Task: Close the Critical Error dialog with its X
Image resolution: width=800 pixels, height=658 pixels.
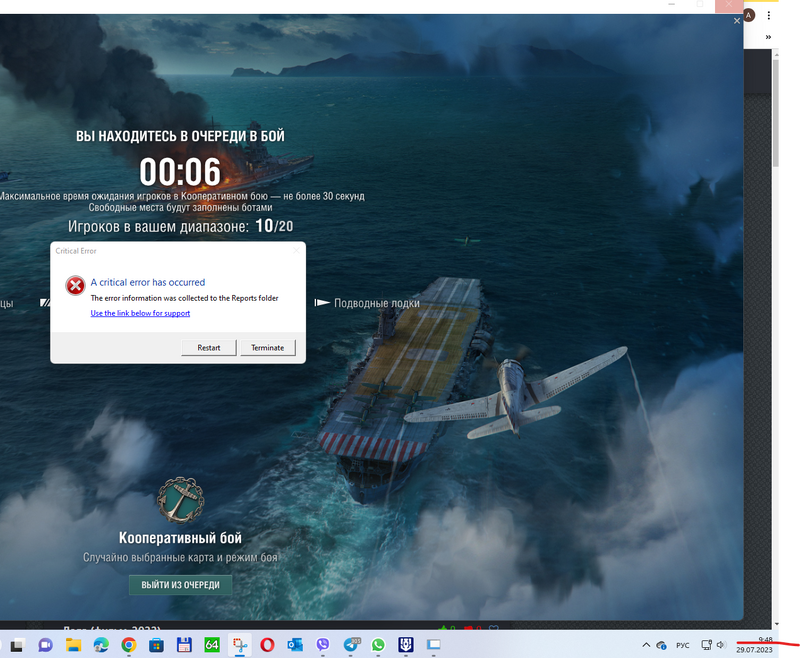Action: [x=296, y=250]
